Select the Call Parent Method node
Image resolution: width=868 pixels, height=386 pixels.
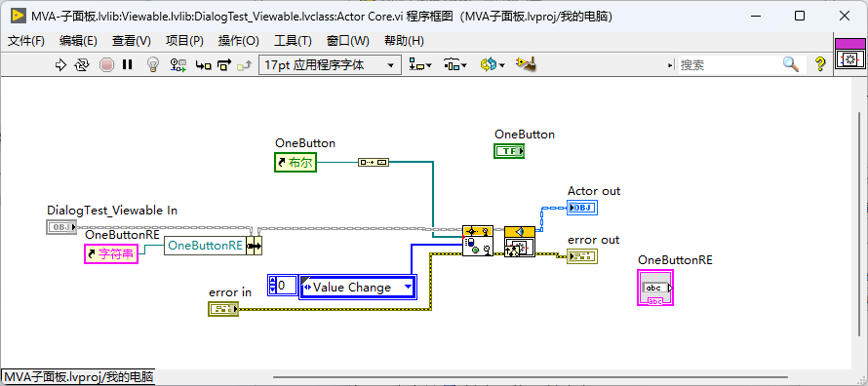coord(520,241)
